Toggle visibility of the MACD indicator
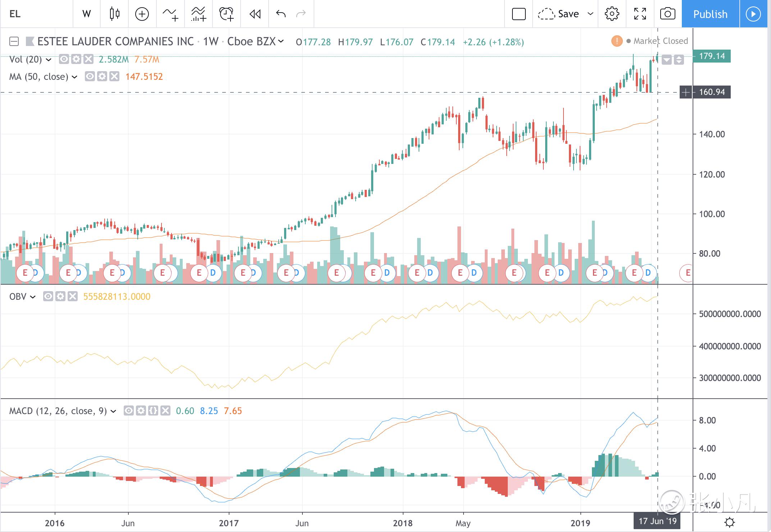Screen dimensions: 771x532 [129, 411]
